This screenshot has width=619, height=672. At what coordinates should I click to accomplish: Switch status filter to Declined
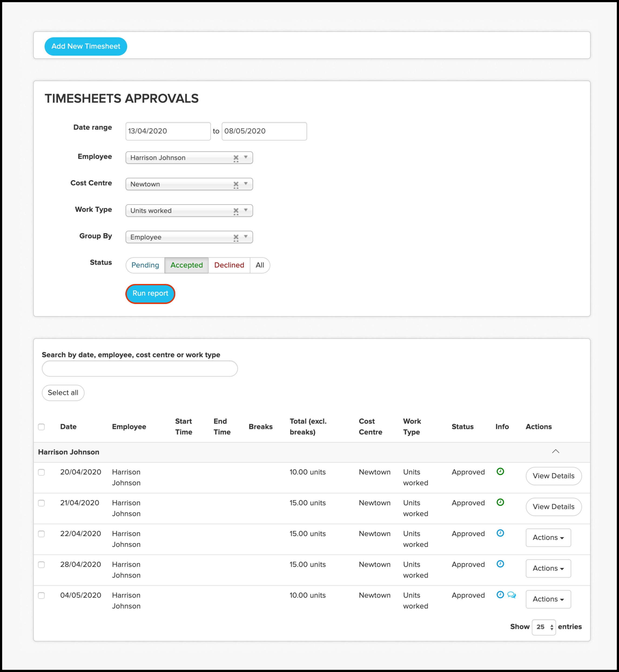click(x=229, y=265)
